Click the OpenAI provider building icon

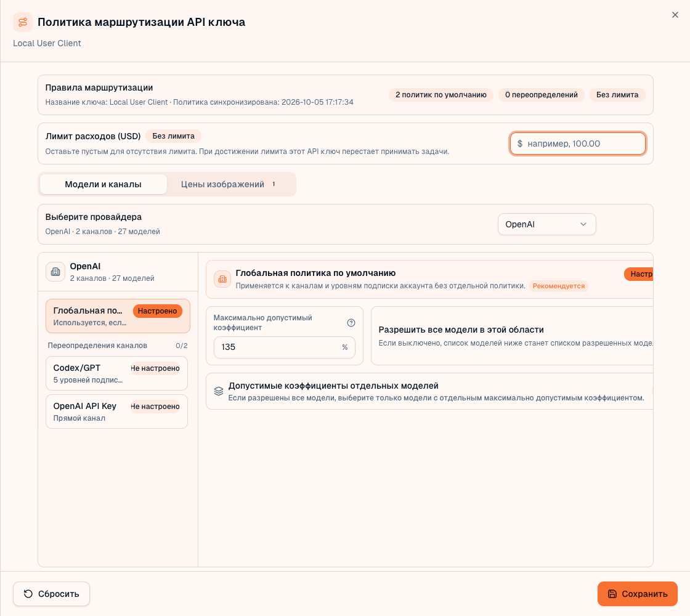55,272
